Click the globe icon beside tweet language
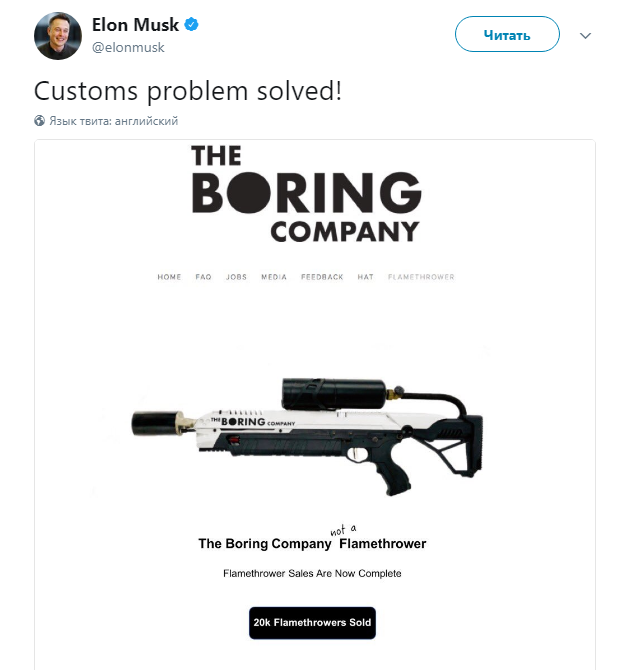Image resolution: width=619 pixels, height=670 pixels. click(40, 121)
